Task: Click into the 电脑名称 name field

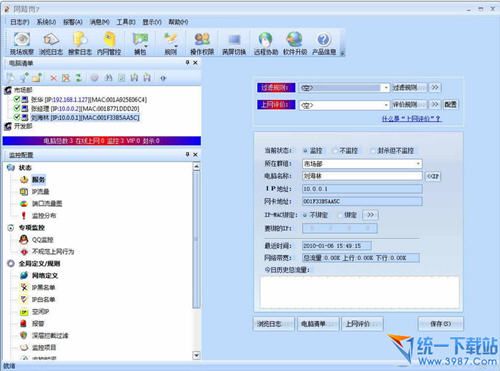Action: click(x=362, y=176)
